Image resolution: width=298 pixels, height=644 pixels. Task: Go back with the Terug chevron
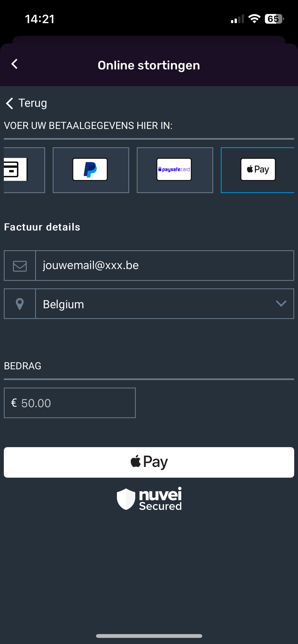click(9, 103)
